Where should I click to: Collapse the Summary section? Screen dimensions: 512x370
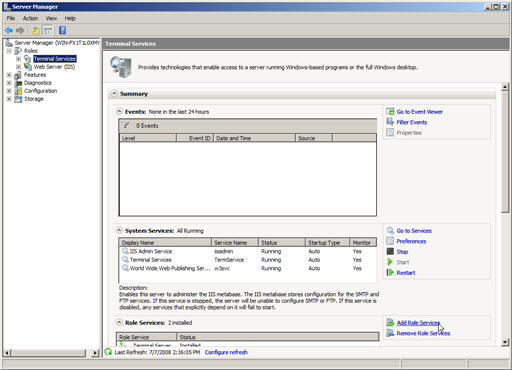tap(114, 93)
